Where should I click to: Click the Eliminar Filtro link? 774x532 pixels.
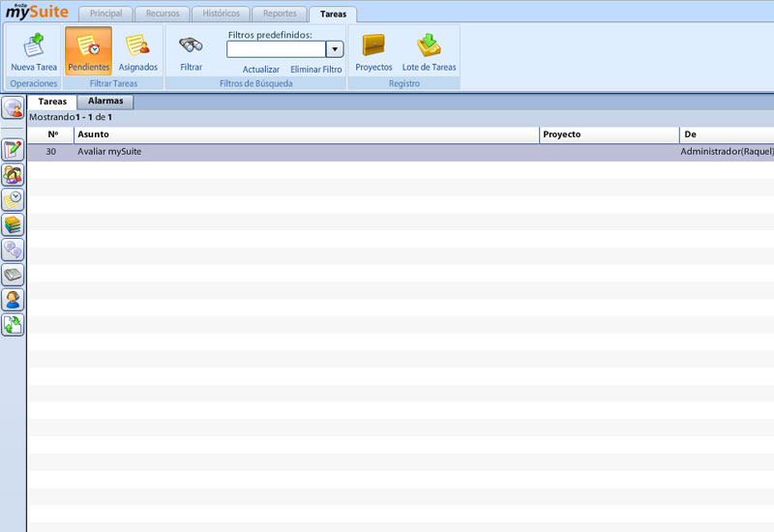point(315,70)
